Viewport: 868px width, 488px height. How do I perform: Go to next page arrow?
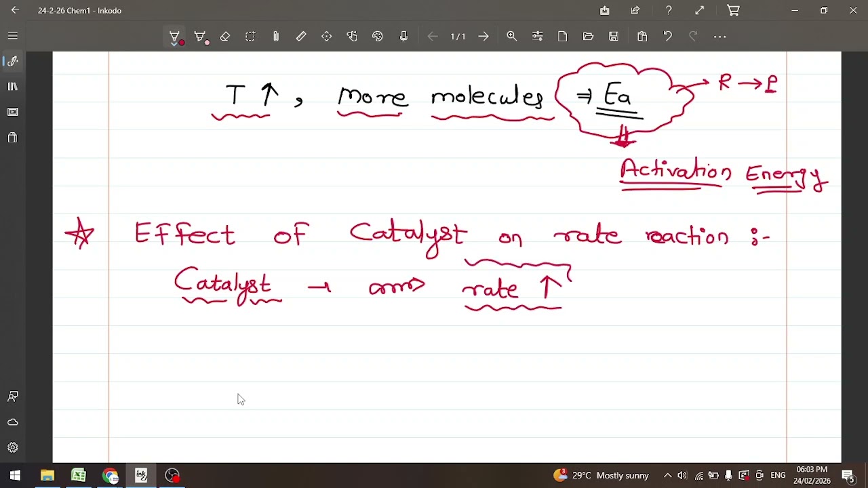[484, 37]
